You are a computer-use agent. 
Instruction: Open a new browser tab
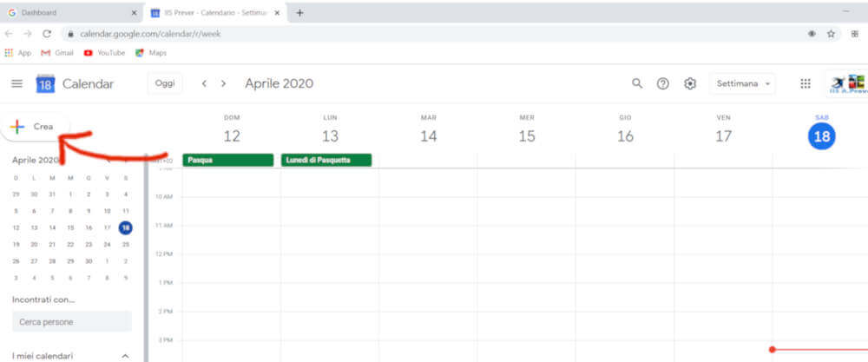[x=299, y=13]
